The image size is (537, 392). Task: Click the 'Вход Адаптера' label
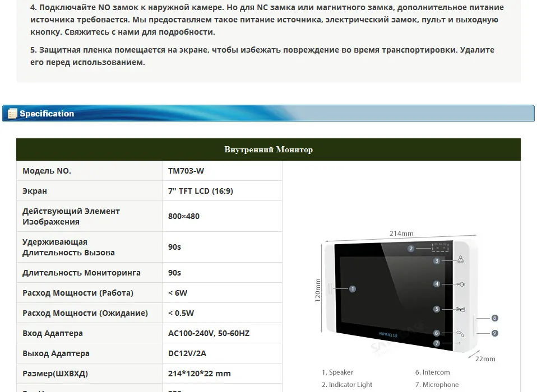coord(53,333)
